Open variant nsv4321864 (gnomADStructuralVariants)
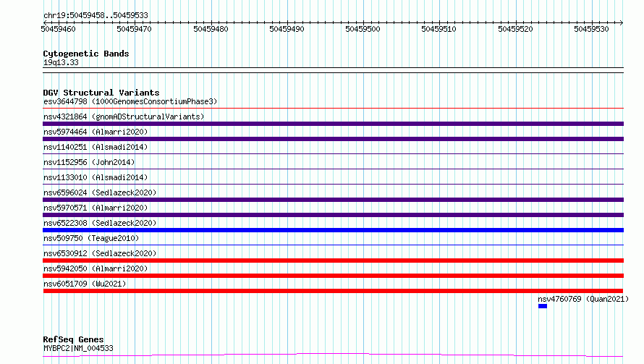Viewport: 644px width, 364px height. click(124, 117)
